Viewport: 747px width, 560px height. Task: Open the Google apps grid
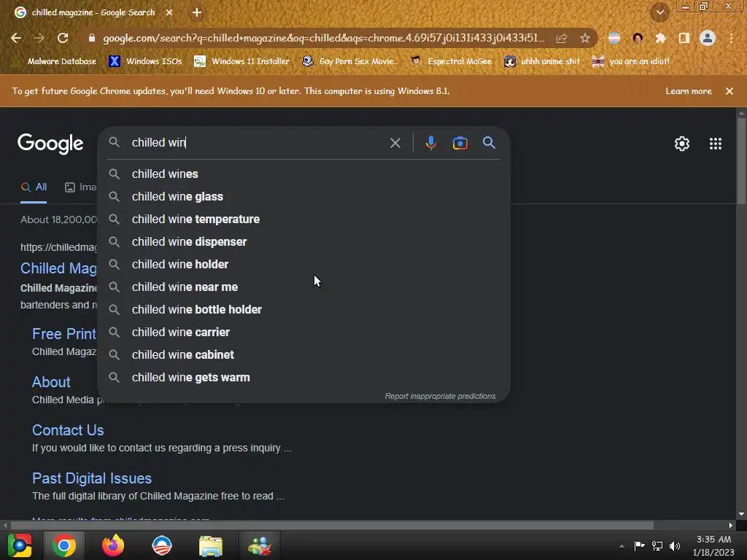715,144
